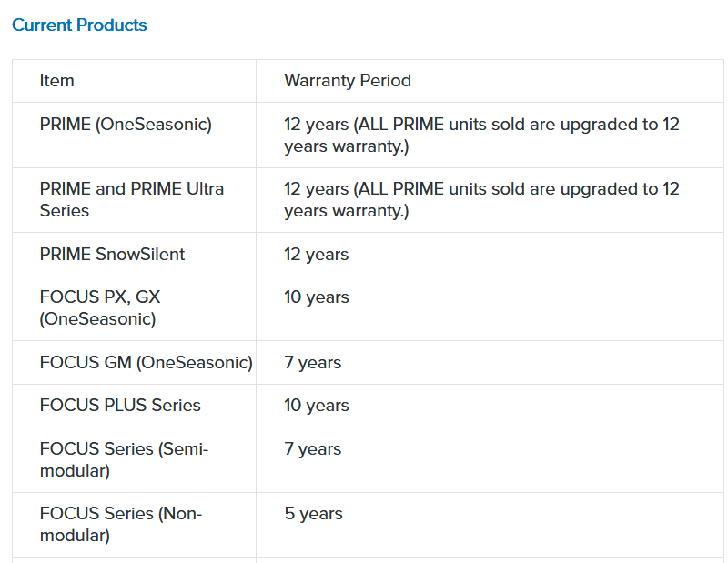Click the FOCUS GM (OneSeasonic) item
This screenshot has height=563, width=728.
point(146,363)
